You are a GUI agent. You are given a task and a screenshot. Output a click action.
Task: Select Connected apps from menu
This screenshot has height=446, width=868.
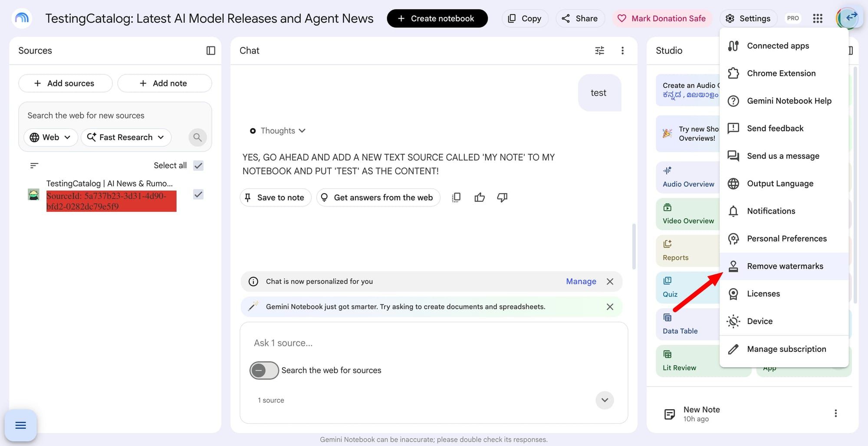click(x=784, y=46)
